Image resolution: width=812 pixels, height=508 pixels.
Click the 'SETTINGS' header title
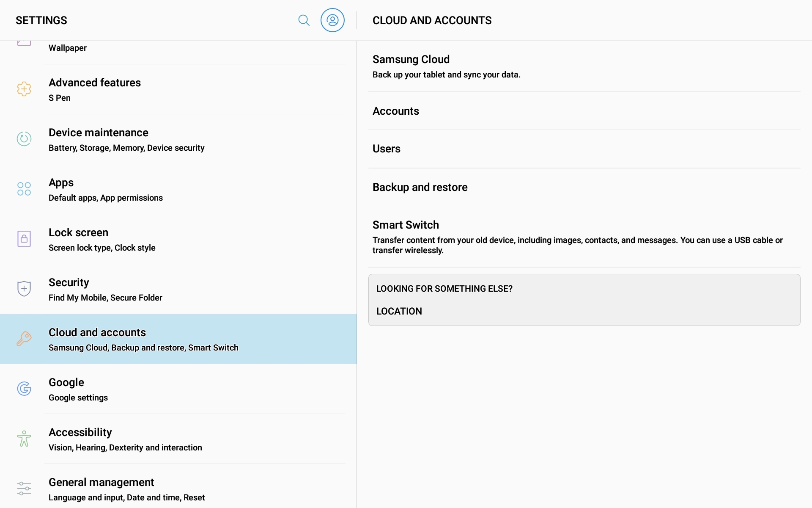41,20
